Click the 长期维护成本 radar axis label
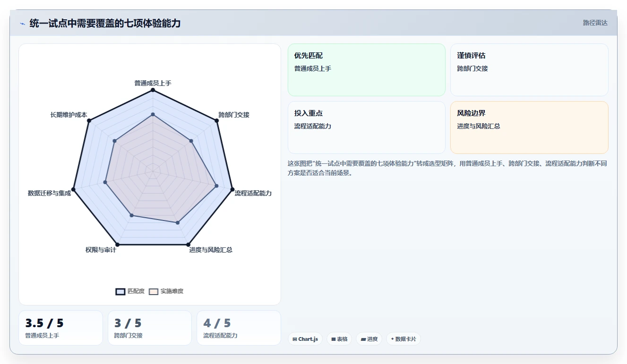627x364 pixels. (x=69, y=115)
